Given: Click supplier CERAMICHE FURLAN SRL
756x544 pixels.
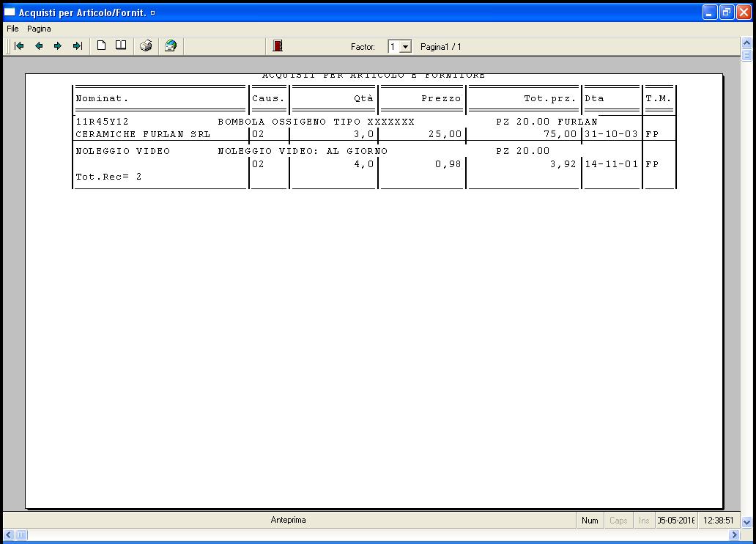Looking at the screenshot, I should tap(143, 134).
